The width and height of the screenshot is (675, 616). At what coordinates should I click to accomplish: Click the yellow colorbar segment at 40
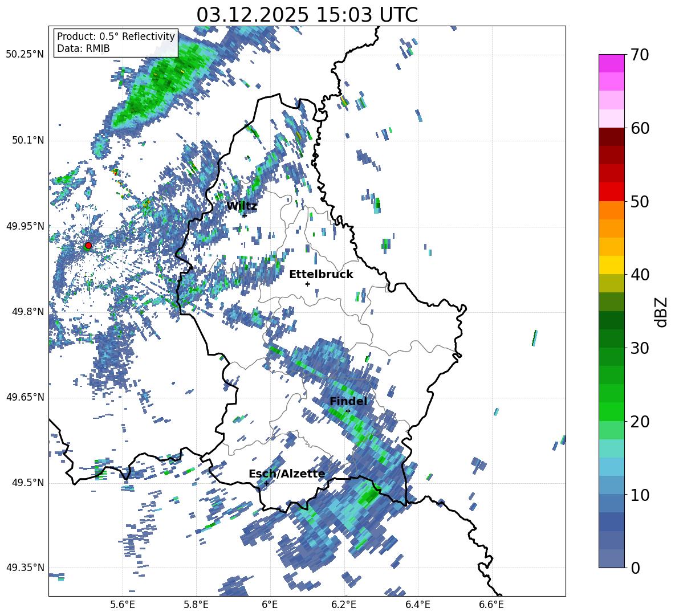pyautogui.click(x=611, y=265)
